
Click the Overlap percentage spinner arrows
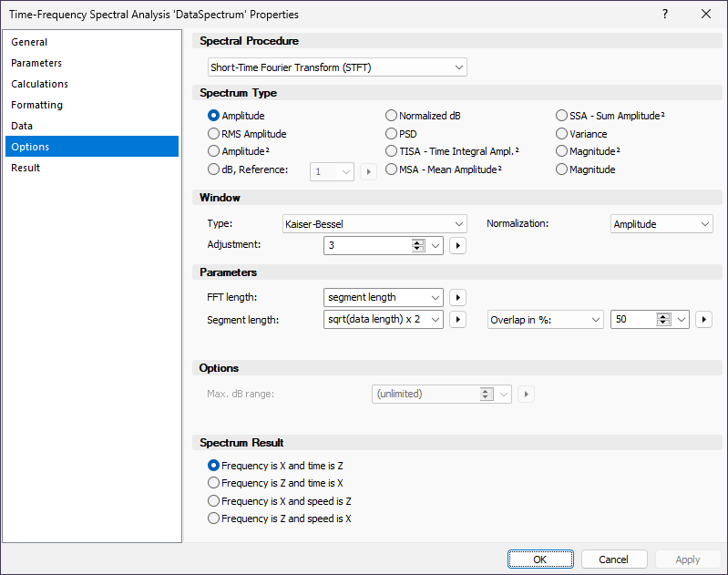[662, 319]
